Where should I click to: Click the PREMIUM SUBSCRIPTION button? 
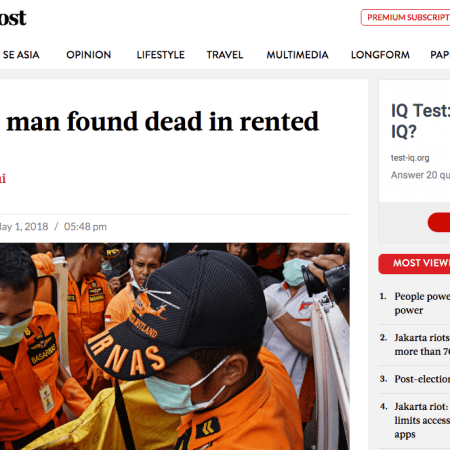(x=406, y=17)
